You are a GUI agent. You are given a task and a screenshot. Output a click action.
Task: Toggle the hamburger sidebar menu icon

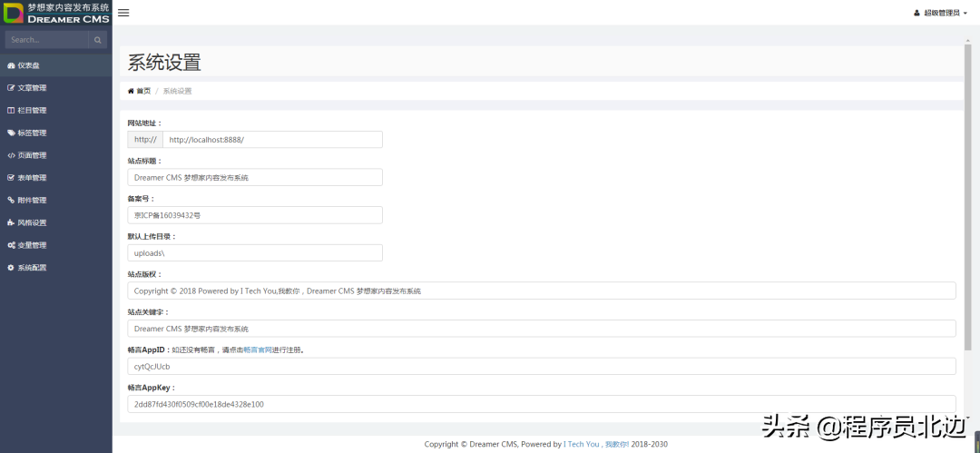123,13
